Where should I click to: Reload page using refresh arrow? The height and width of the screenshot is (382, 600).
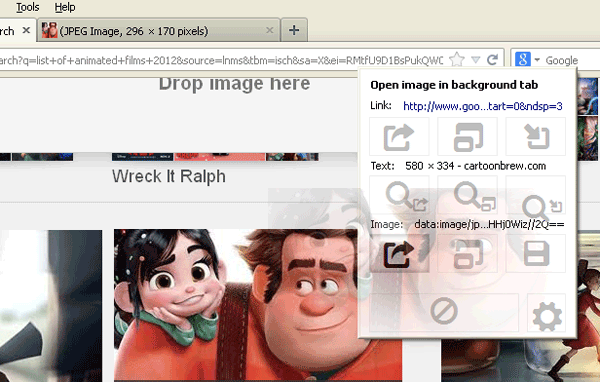(x=492, y=59)
